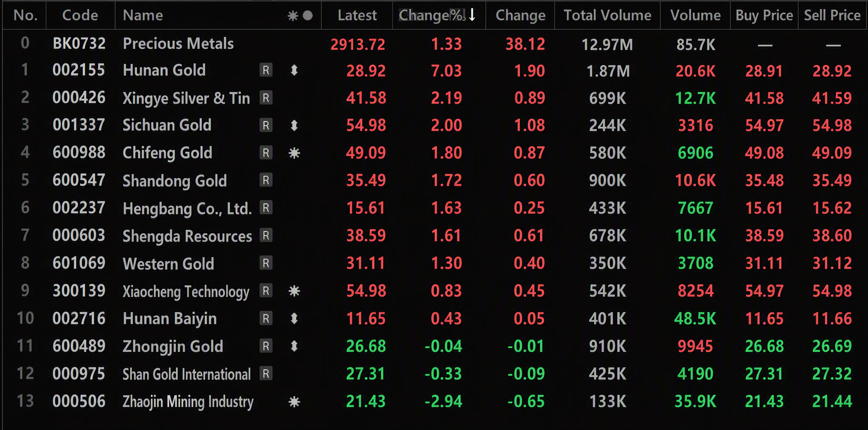Click the Code column header
Screen dimensions: 868x430
coord(80,15)
